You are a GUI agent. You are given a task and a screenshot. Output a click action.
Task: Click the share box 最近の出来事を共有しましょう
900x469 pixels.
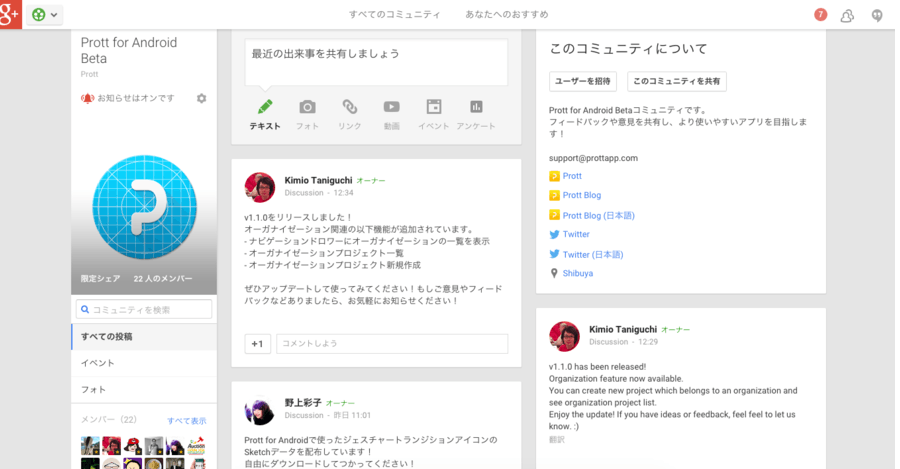(377, 62)
